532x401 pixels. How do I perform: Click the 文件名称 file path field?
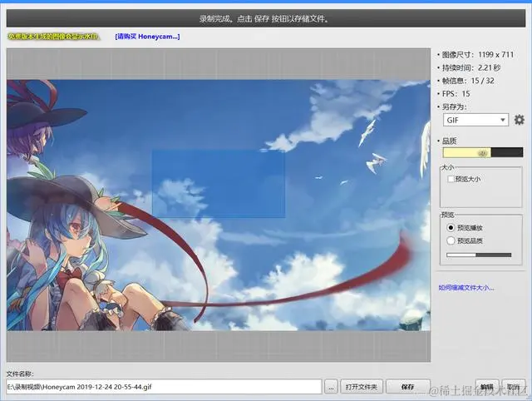pyautogui.click(x=164, y=387)
